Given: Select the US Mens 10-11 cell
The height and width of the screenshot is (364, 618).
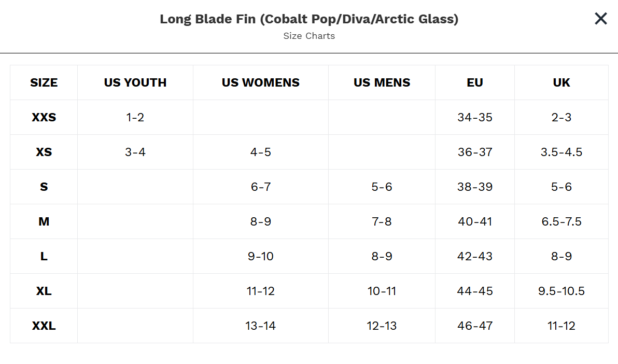Looking at the screenshot, I should [x=382, y=291].
